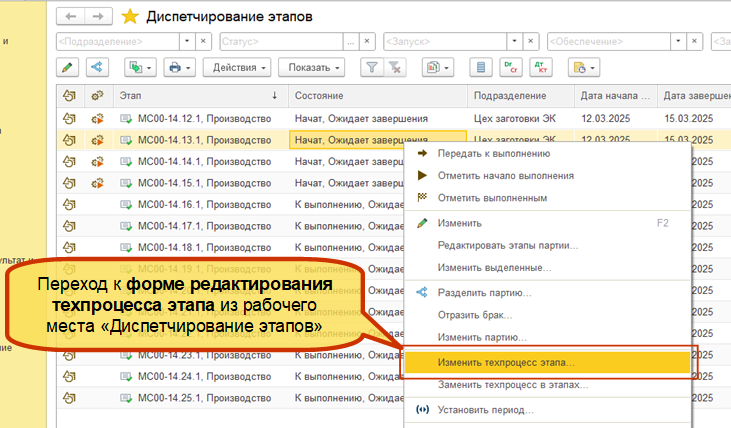
Task: Click end date 15.03.2025 in first row
Action: [689, 118]
